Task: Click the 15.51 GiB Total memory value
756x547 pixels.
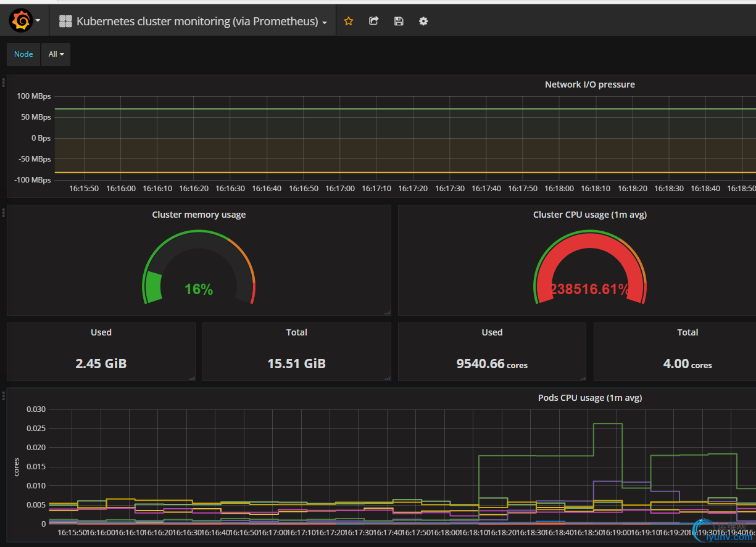Action: click(x=296, y=364)
